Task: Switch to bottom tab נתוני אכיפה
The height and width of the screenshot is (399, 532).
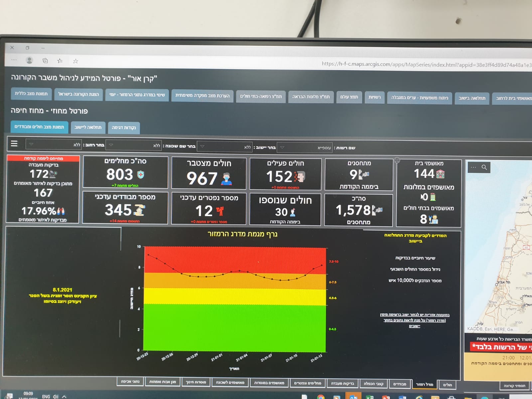Action: (x=130, y=381)
